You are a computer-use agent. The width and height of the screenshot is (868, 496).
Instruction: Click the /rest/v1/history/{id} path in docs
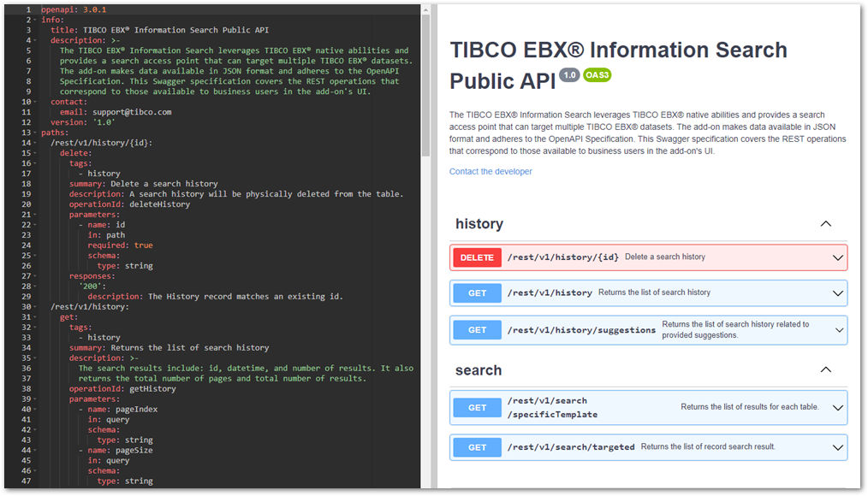[x=563, y=257]
